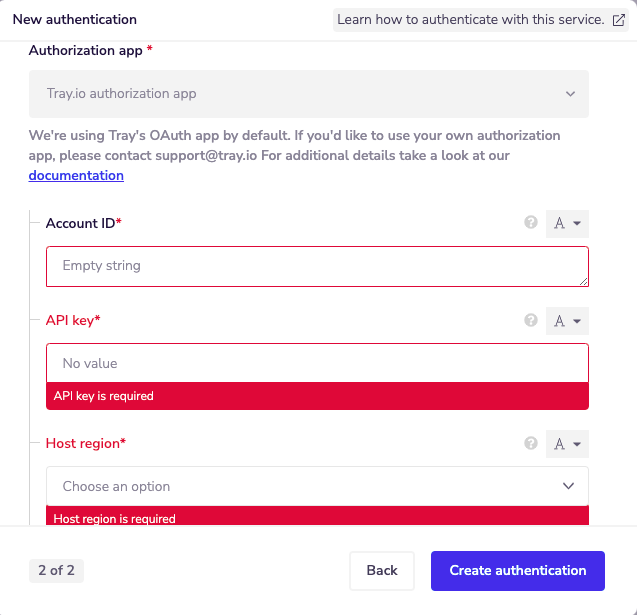Open the API key type selector

click(x=567, y=321)
